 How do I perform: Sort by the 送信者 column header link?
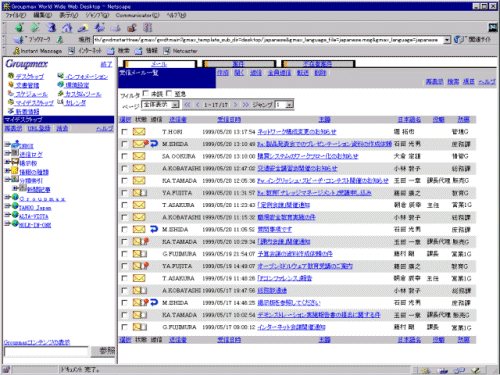[x=178, y=119]
